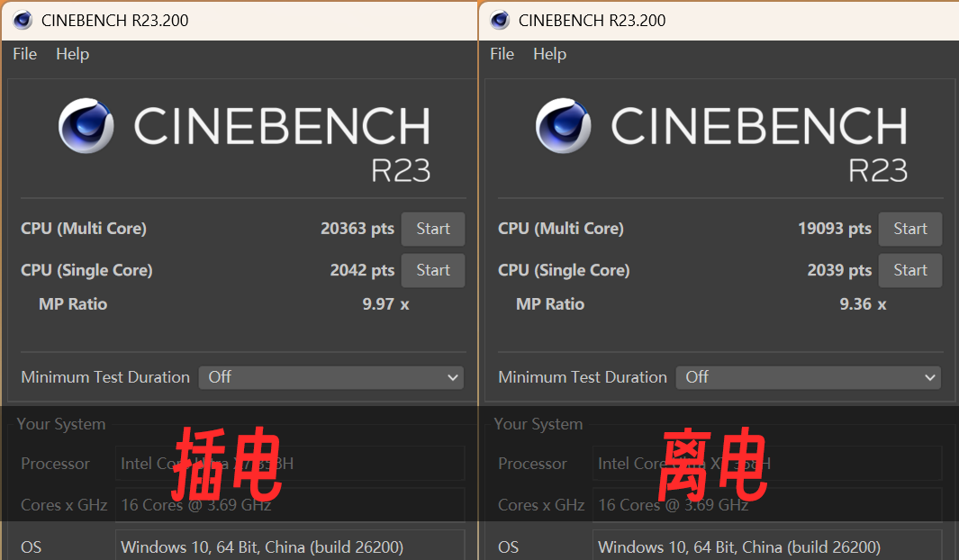This screenshot has width=959, height=560.
Task: Click Your System heading in right window
Action: click(x=538, y=424)
